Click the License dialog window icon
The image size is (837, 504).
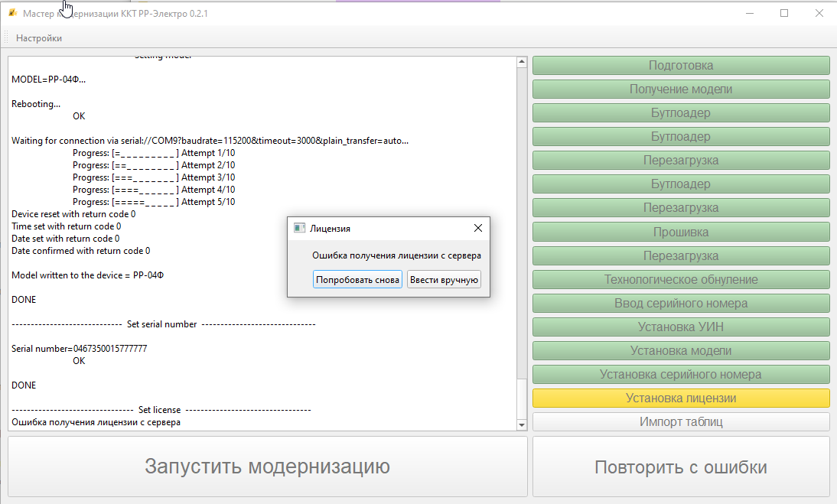pyautogui.click(x=300, y=228)
